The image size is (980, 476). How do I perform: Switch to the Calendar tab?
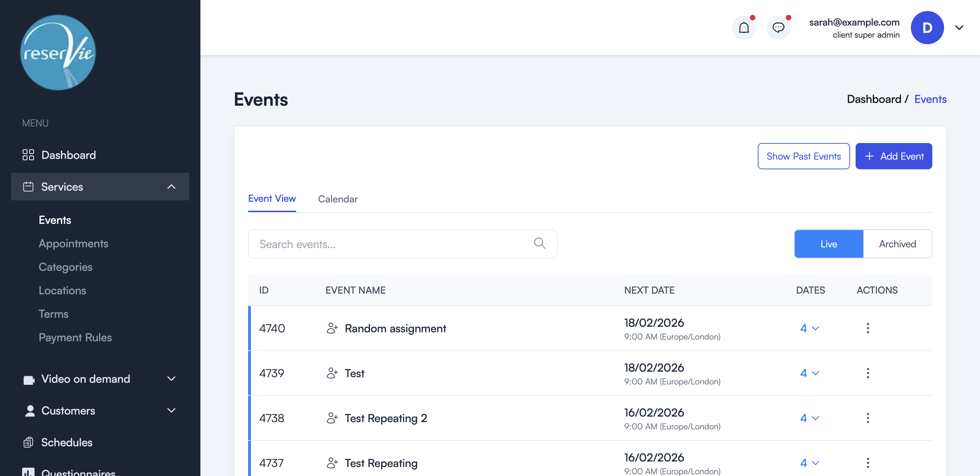pyautogui.click(x=338, y=199)
